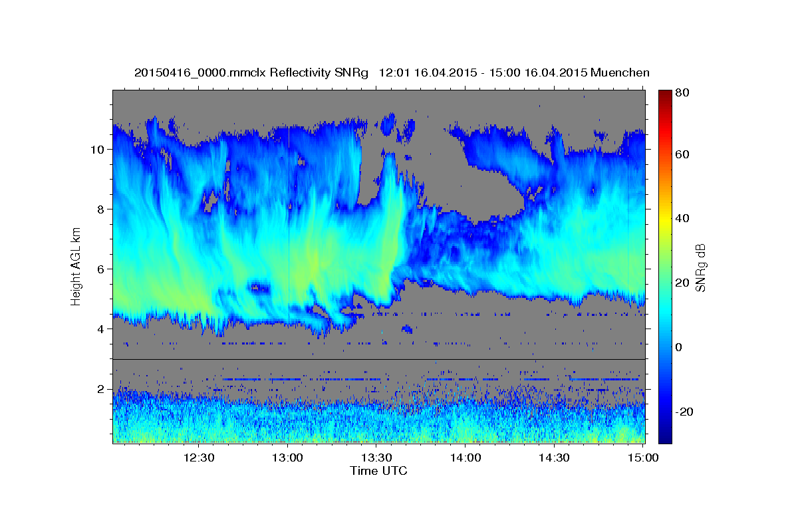The width and height of the screenshot is (798, 532).
Task: Click the height label '10' on y-axis
Action: (99, 150)
